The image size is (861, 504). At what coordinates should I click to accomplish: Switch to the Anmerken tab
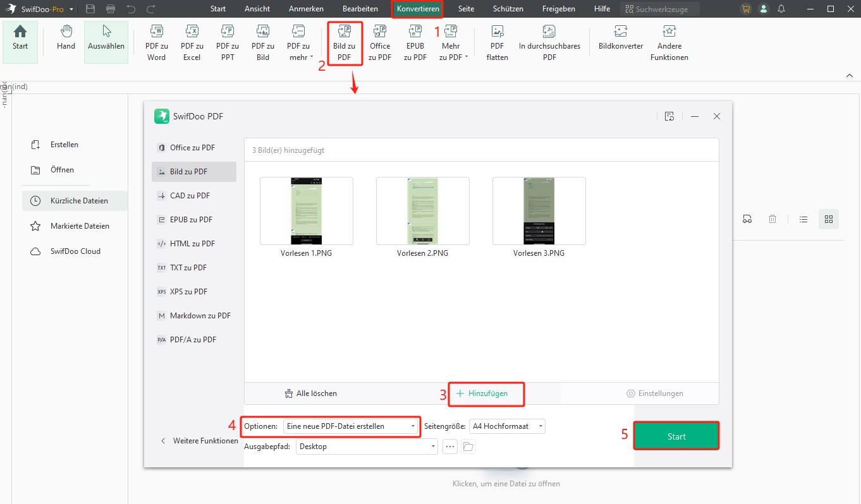pos(306,9)
